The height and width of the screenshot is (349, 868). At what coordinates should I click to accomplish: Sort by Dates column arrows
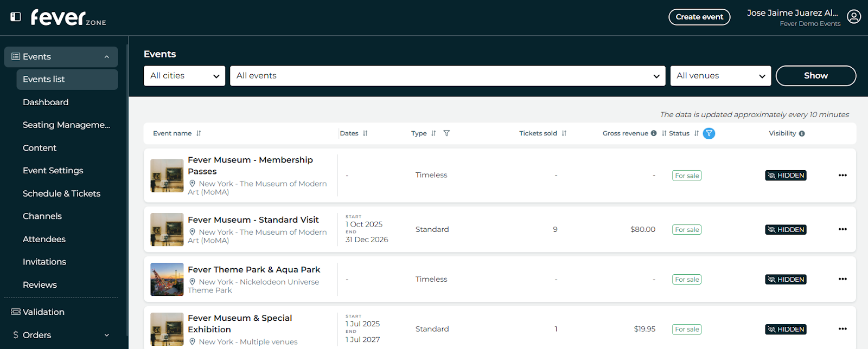point(365,133)
